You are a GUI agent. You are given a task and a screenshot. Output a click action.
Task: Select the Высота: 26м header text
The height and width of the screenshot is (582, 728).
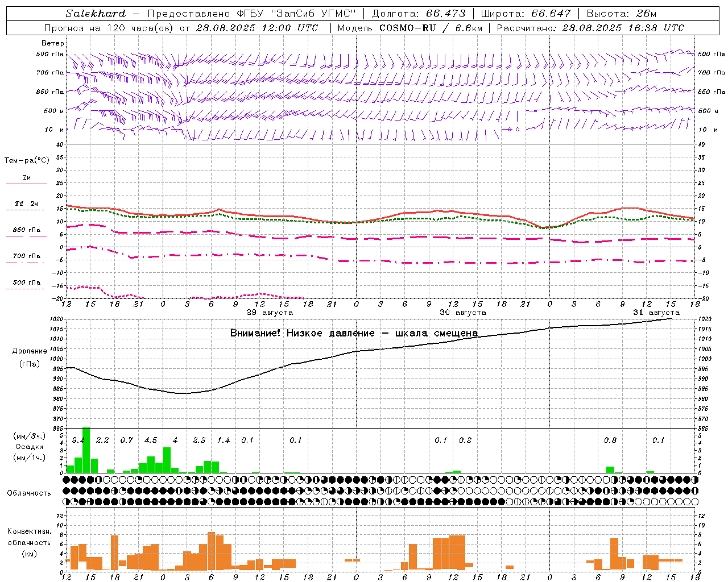coord(621,14)
